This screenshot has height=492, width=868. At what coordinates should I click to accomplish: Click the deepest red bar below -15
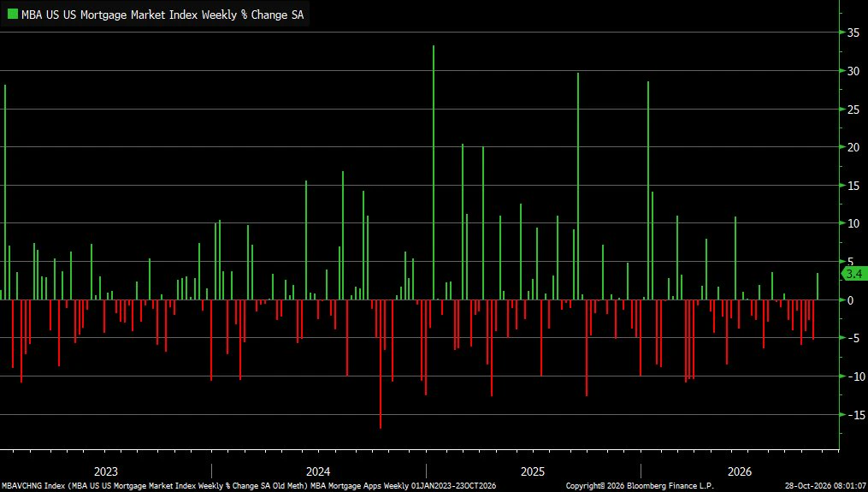pyautogui.click(x=381, y=364)
